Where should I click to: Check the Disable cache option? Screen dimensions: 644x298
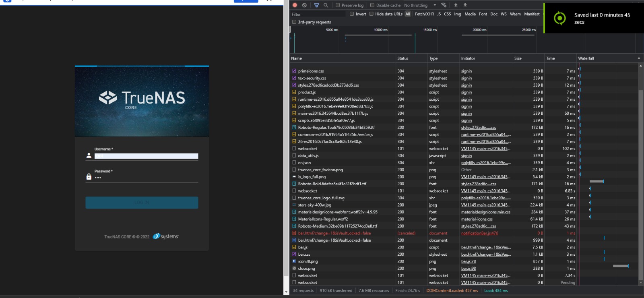pyautogui.click(x=372, y=5)
